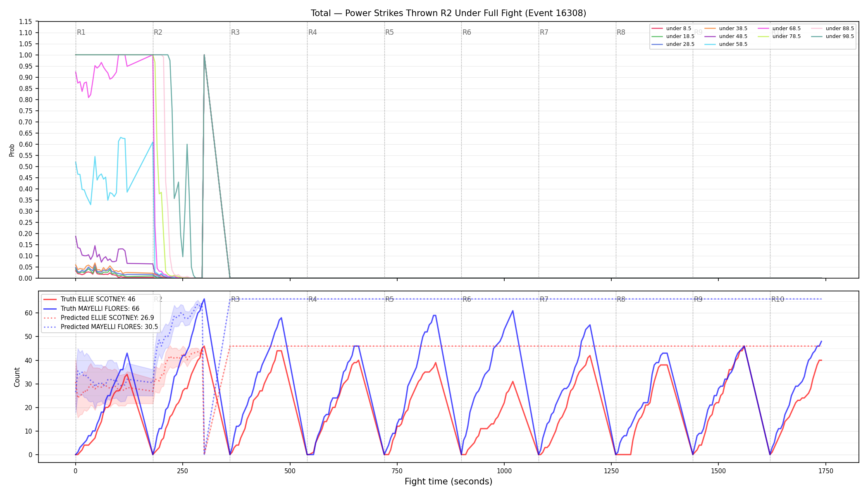Click the chart title mentioning Event 16308
The height and width of the screenshot is (496, 868).
448,13
